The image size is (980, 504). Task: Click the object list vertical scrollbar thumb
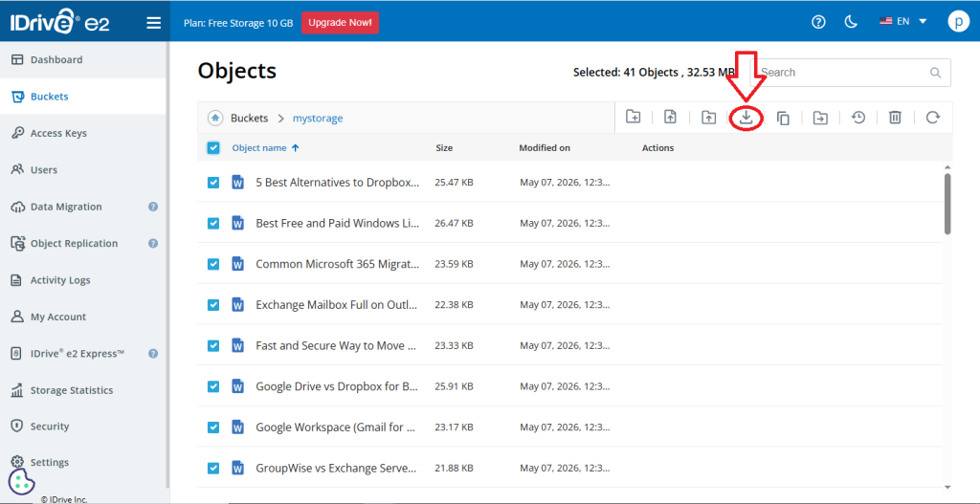[947, 205]
